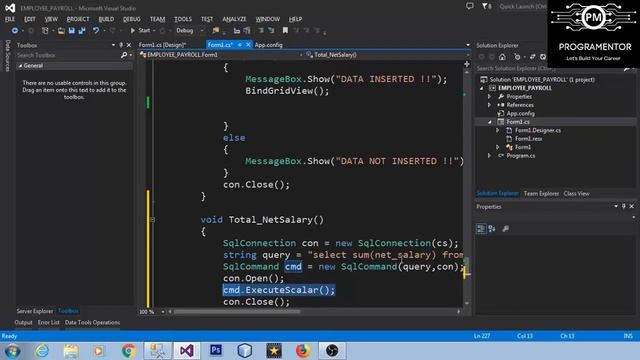Expand the Program.cs node

click(x=489, y=156)
